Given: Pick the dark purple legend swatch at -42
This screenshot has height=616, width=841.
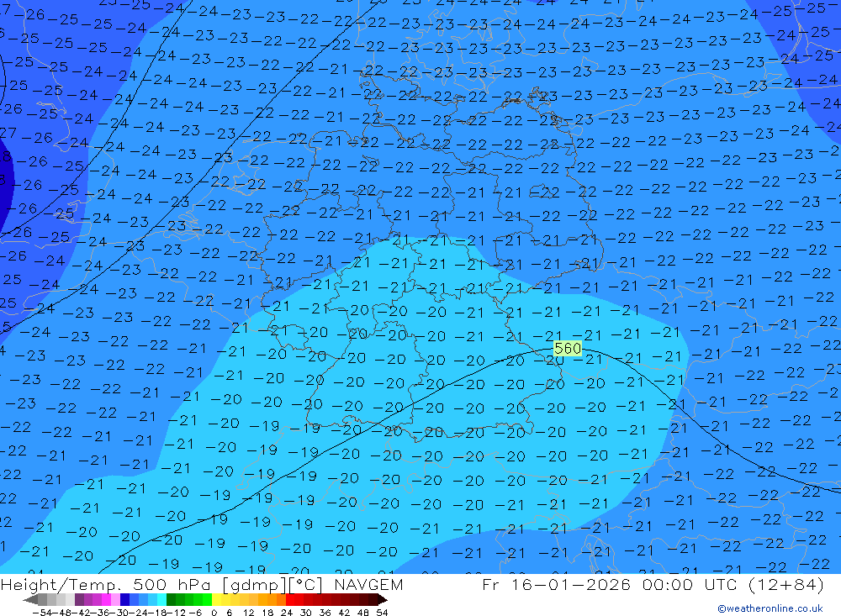Looking at the screenshot, I should pyautogui.click(x=79, y=600).
